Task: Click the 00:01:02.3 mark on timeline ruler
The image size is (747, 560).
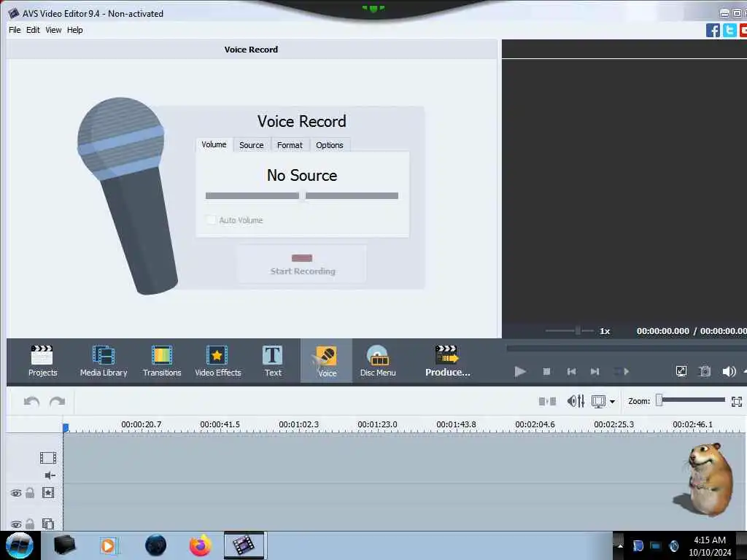Action: pos(298,424)
